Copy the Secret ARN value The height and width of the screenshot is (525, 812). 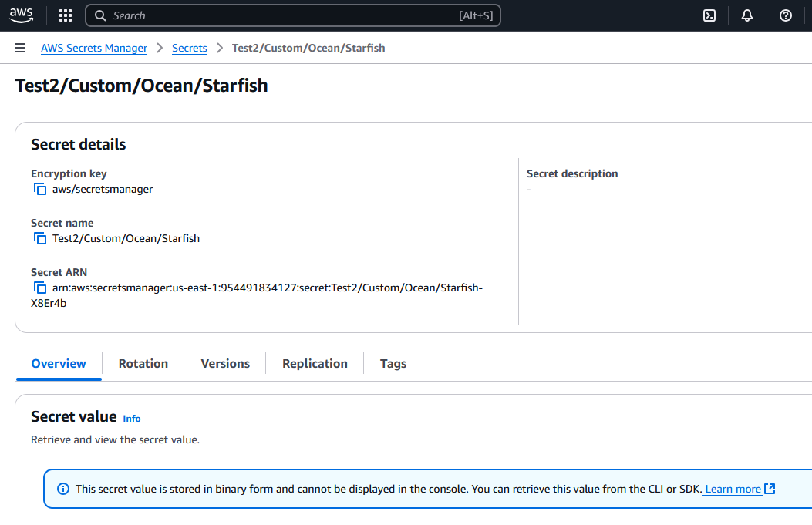(x=40, y=288)
